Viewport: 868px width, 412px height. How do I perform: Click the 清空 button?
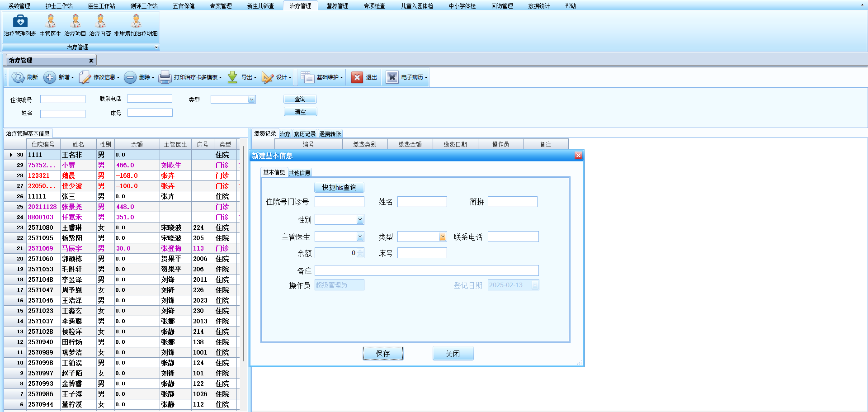point(300,112)
